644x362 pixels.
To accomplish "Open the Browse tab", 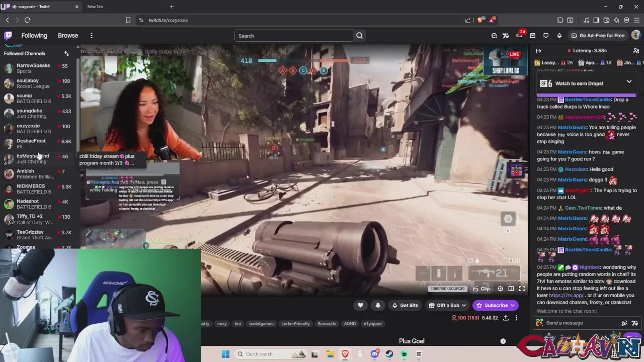I will 68,36.
